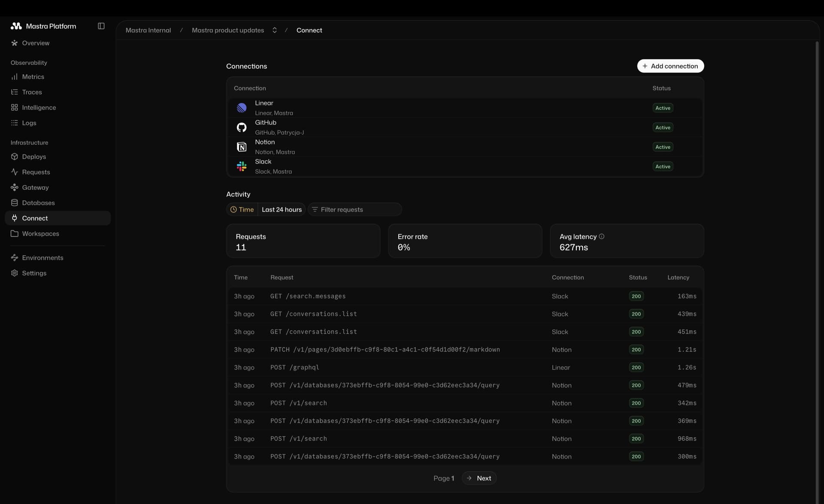Click the Notion connection logo
Image resolution: width=824 pixels, height=504 pixels.
[242, 147]
